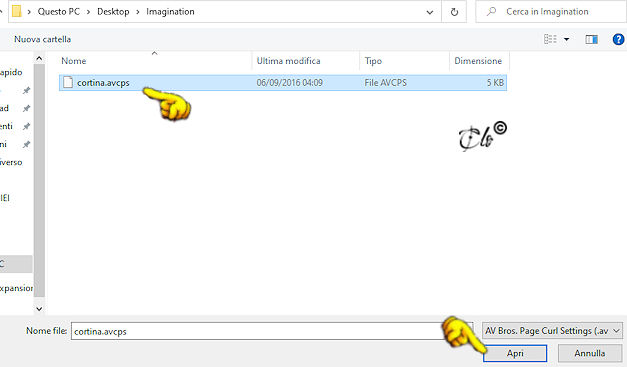627x367 pixels.
Task: Click the Annulla button
Action: [590, 353]
